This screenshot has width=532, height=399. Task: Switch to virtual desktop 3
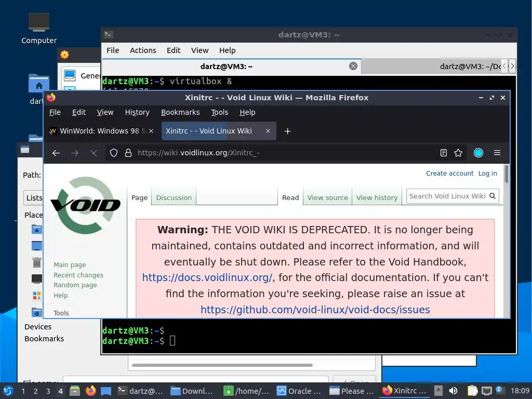pos(48,391)
